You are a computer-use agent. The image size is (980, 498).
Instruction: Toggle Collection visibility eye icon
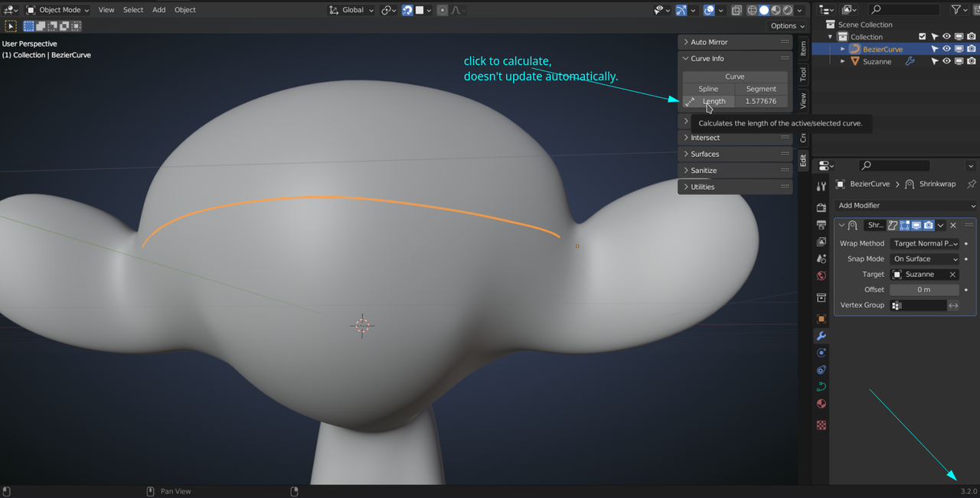click(946, 37)
